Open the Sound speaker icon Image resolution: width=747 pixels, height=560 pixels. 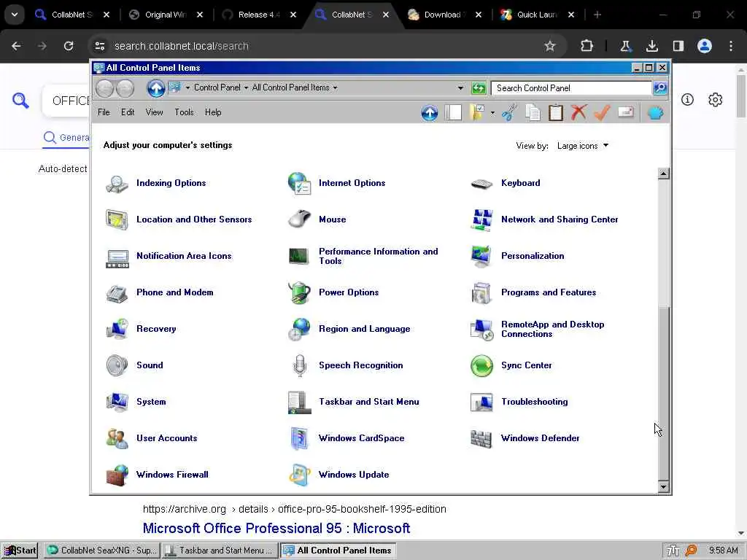tap(117, 366)
